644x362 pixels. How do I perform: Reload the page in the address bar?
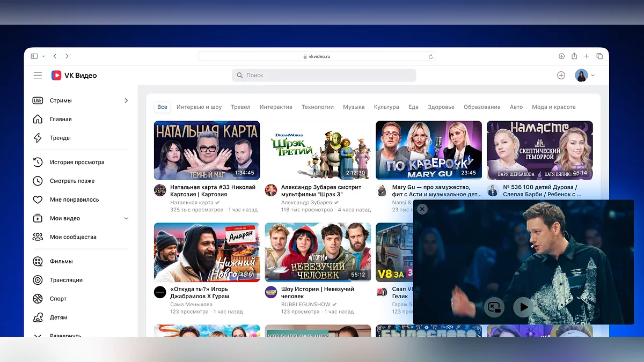(430, 56)
